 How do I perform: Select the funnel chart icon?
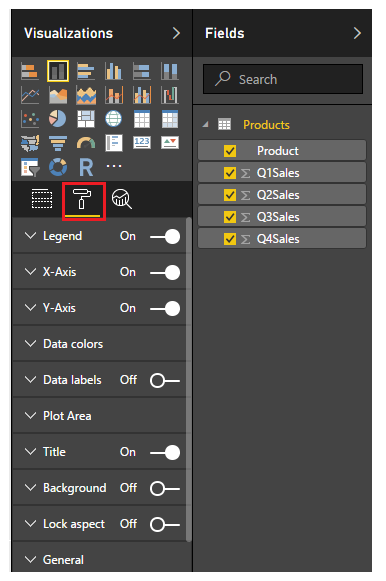pyautogui.click(x=58, y=143)
